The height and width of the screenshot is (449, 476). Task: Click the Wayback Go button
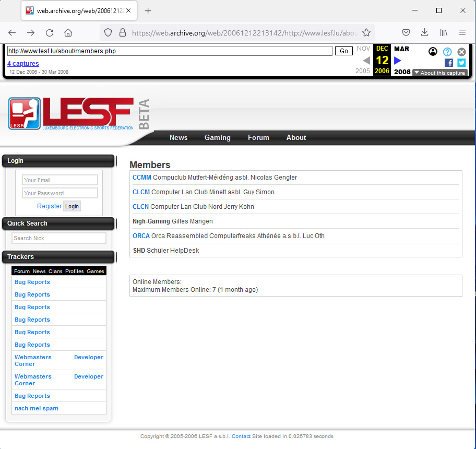[343, 51]
